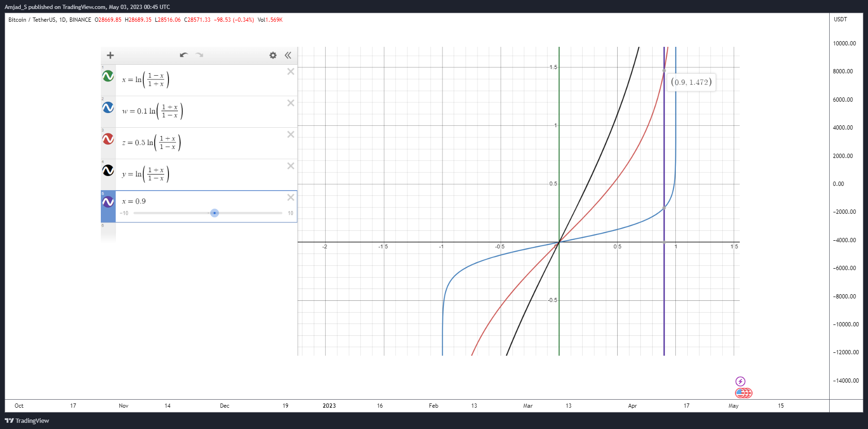The width and height of the screenshot is (868, 429).
Task: Edit the z = 0.5 ln expression
Action: point(151,142)
